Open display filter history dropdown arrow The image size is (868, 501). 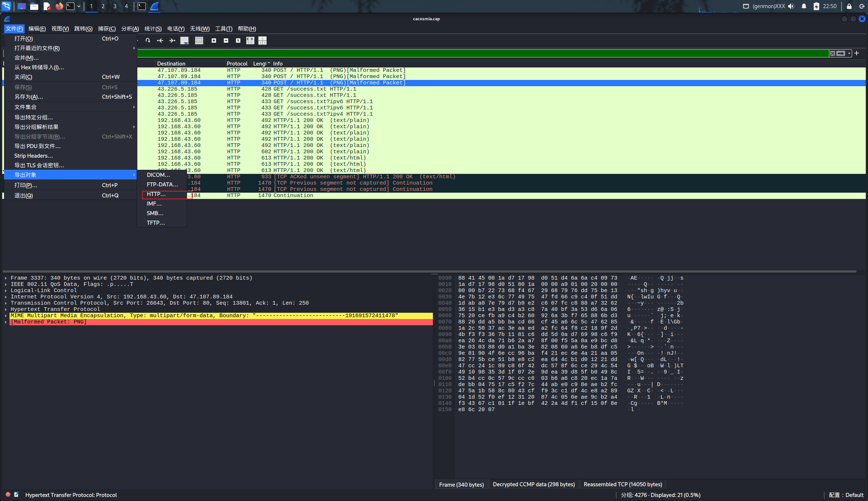(x=849, y=53)
